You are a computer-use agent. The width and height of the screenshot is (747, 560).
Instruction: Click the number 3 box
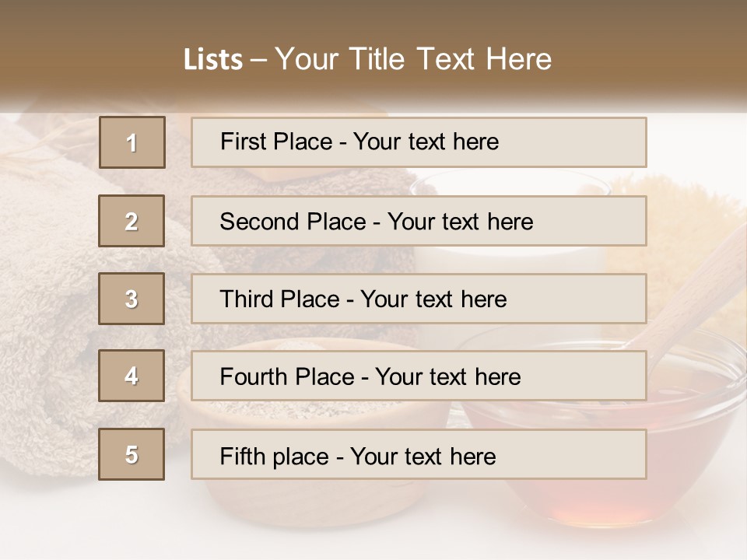point(132,299)
